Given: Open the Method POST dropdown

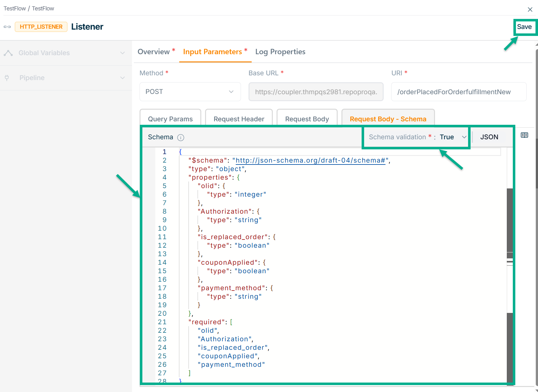Looking at the screenshot, I should 190,92.
